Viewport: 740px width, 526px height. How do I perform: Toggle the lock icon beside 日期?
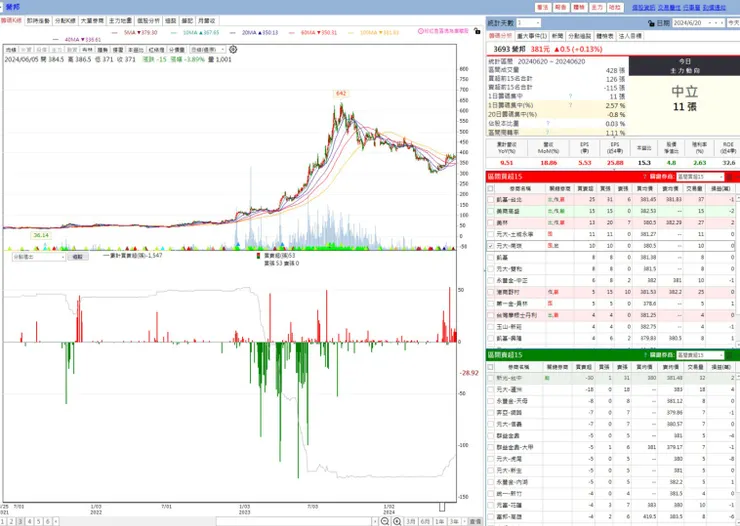click(651, 23)
